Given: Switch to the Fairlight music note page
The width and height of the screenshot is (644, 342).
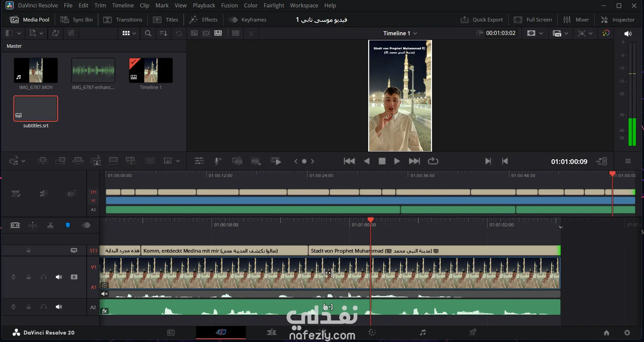Looking at the screenshot, I should pos(423,333).
